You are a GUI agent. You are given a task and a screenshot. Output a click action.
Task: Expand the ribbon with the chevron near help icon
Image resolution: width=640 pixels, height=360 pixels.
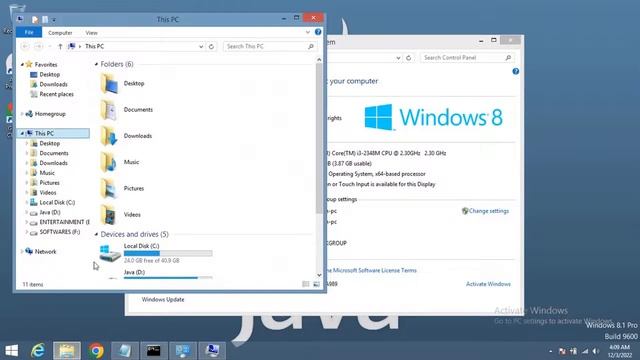click(x=308, y=32)
